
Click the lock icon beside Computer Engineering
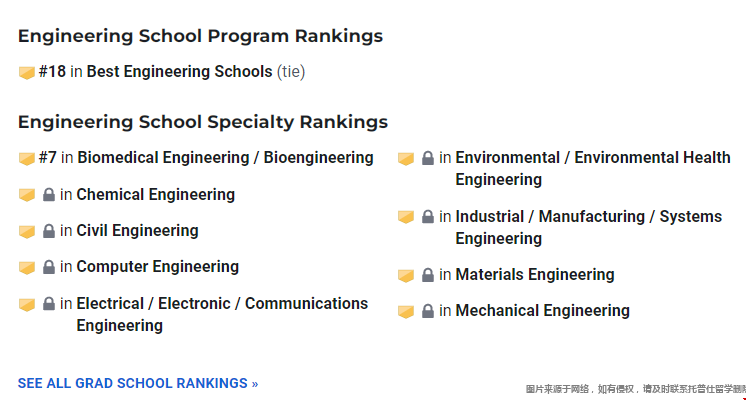49,267
